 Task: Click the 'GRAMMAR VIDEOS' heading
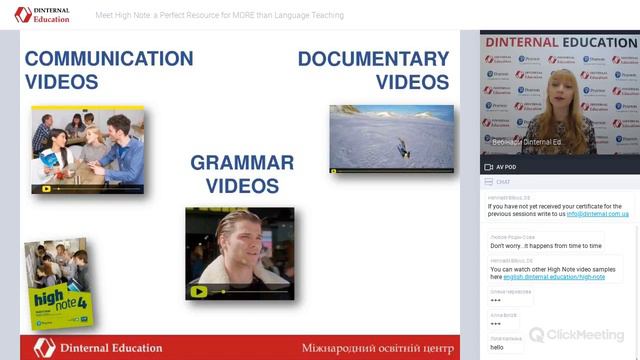242,174
